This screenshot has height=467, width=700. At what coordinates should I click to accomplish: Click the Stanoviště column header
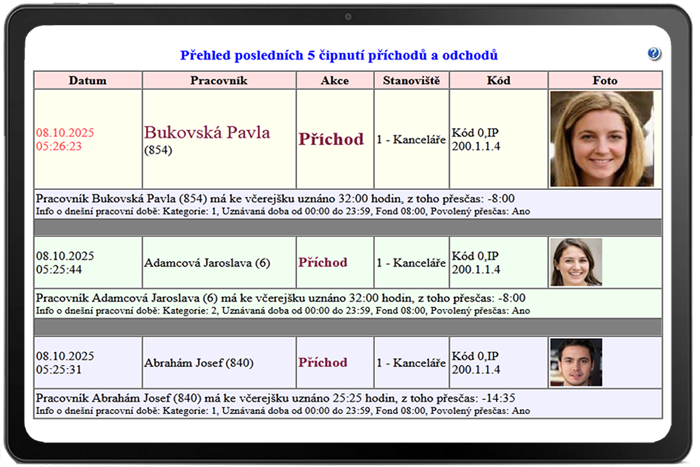tap(411, 80)
